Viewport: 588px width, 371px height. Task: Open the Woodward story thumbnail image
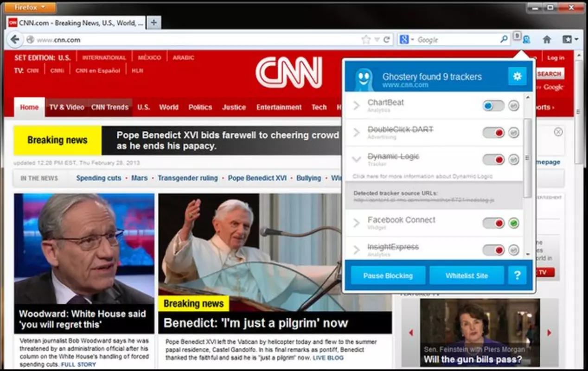click(84, 249)
